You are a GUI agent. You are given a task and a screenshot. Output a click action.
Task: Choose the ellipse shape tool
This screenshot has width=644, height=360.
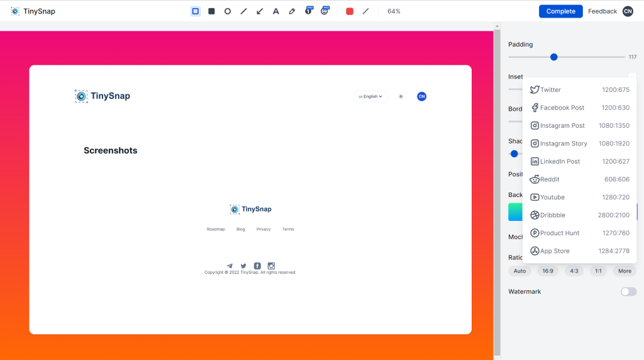coord(228,11)
